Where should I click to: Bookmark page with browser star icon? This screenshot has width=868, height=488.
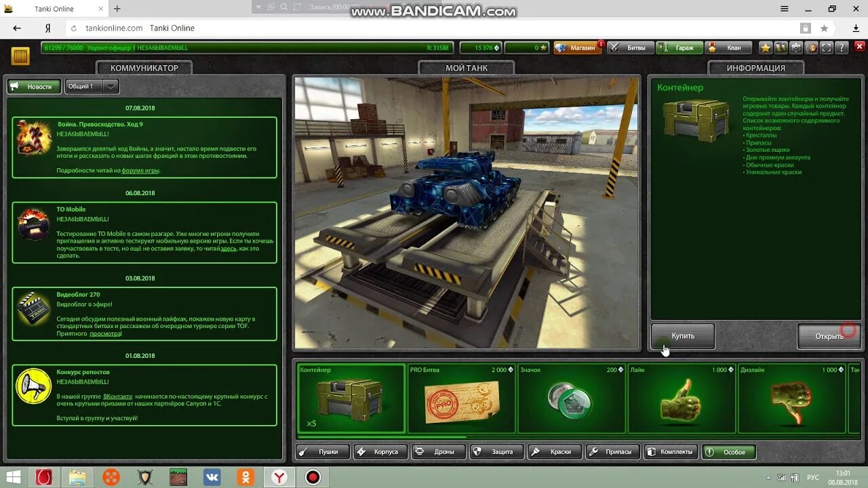[824, 28]
